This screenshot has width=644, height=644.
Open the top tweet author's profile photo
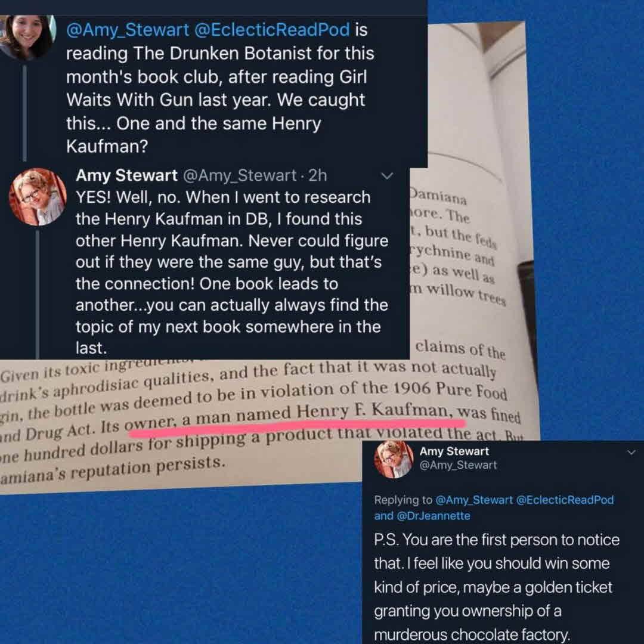point(28,36)
